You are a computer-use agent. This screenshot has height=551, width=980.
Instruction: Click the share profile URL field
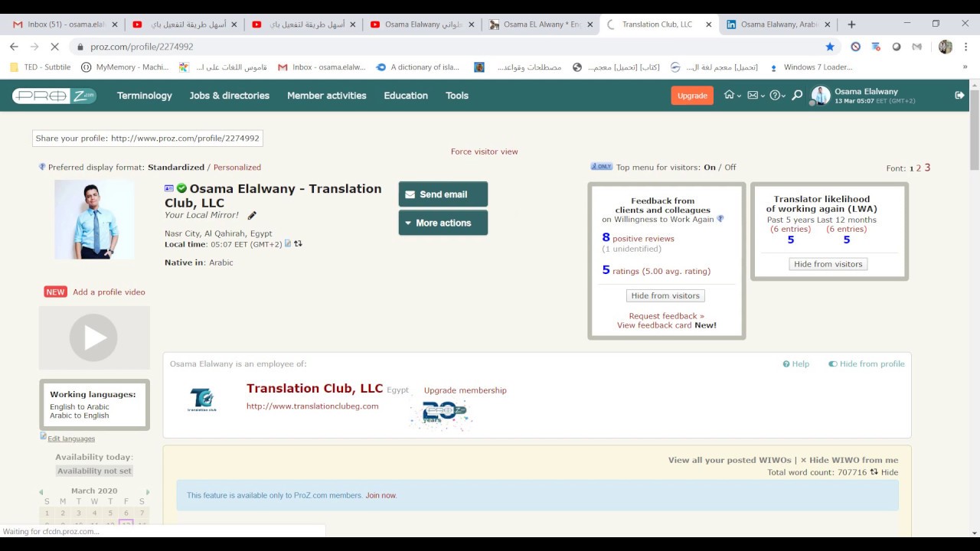[x=148, y=139]
